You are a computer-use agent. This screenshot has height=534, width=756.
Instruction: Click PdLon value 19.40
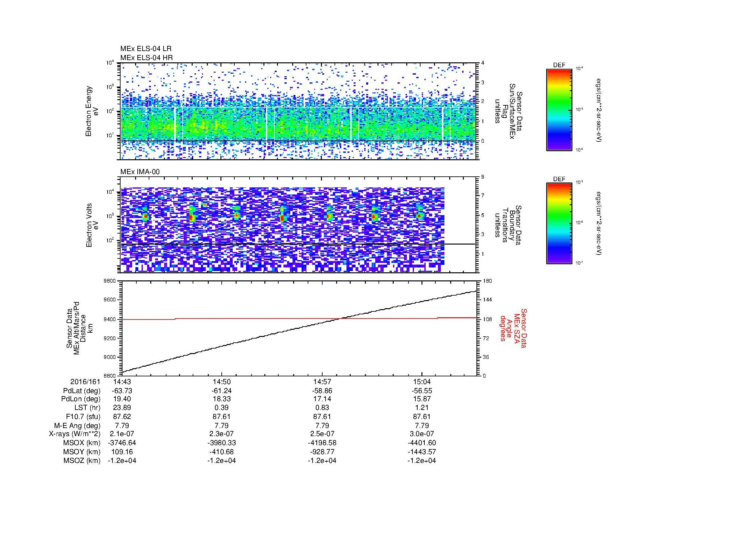(122, 399)
